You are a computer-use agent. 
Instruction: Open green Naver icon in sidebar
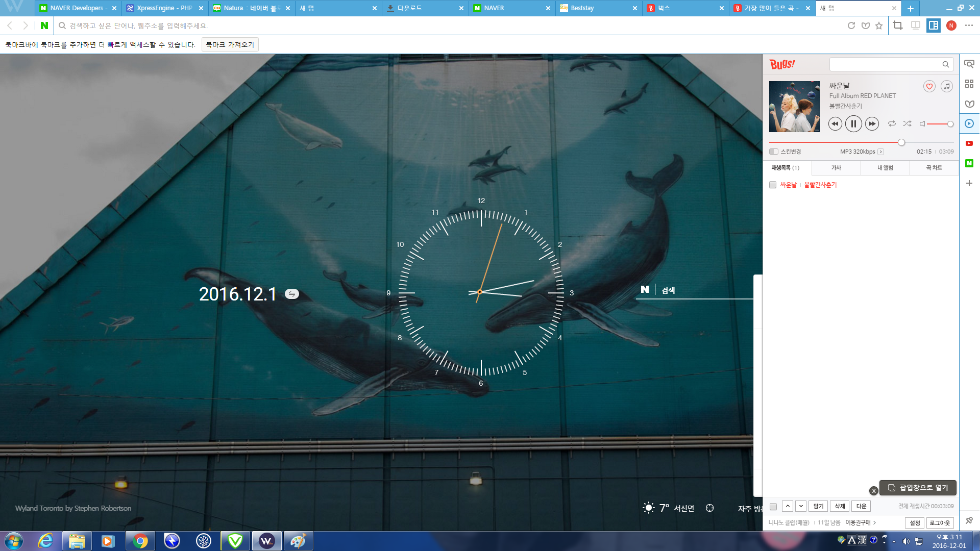[x=969, y=163]
